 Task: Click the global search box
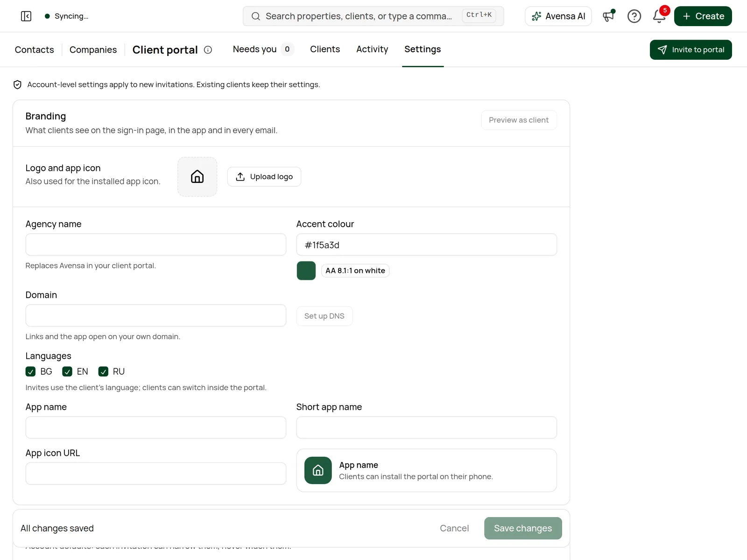tap(373, 16)
